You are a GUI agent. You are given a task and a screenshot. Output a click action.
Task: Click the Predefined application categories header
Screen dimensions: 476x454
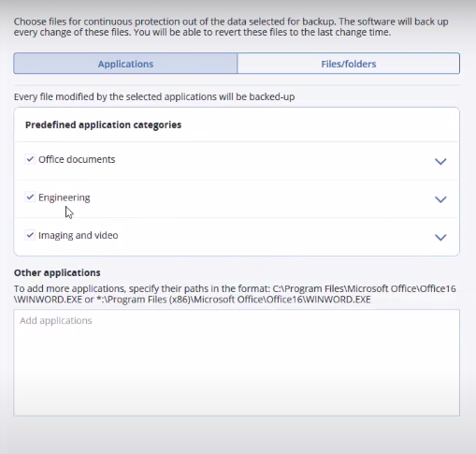(103, 124)
